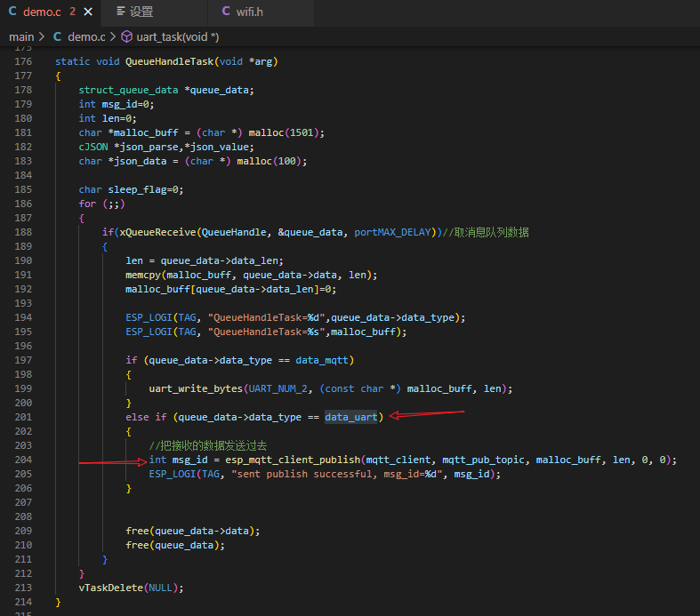Click the for (;;) loop on line 186

(x=101, y=204)
